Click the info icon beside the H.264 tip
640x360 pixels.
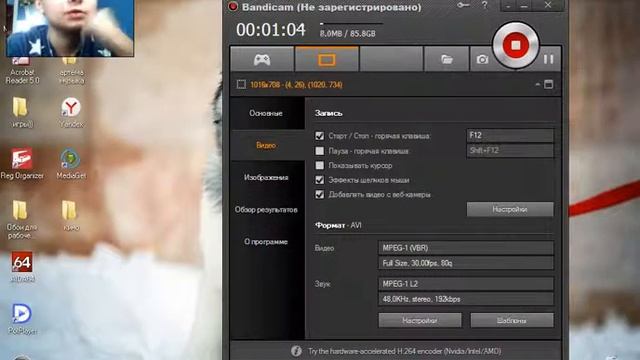coord(296,351)
